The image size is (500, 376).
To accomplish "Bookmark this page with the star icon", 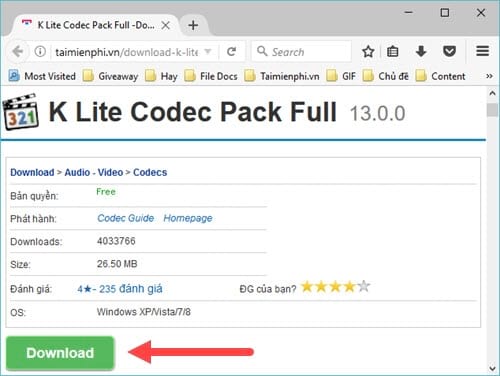I will [368, 52].
